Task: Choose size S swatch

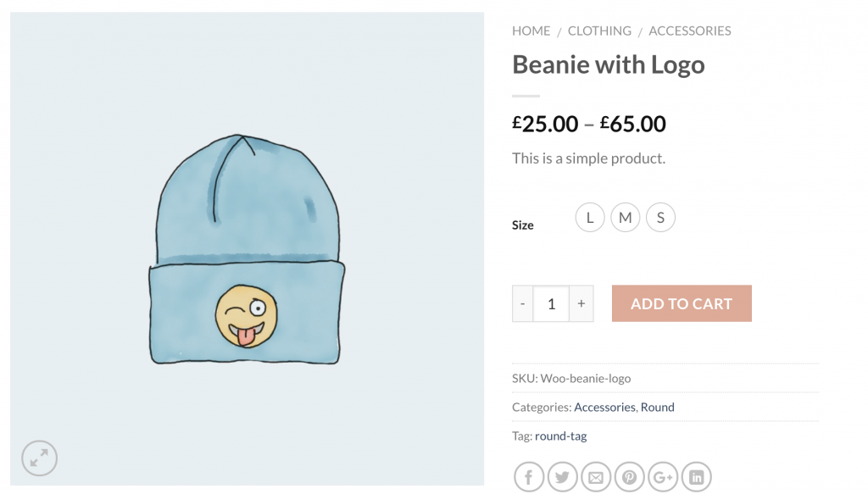Action: pos(660,218)
